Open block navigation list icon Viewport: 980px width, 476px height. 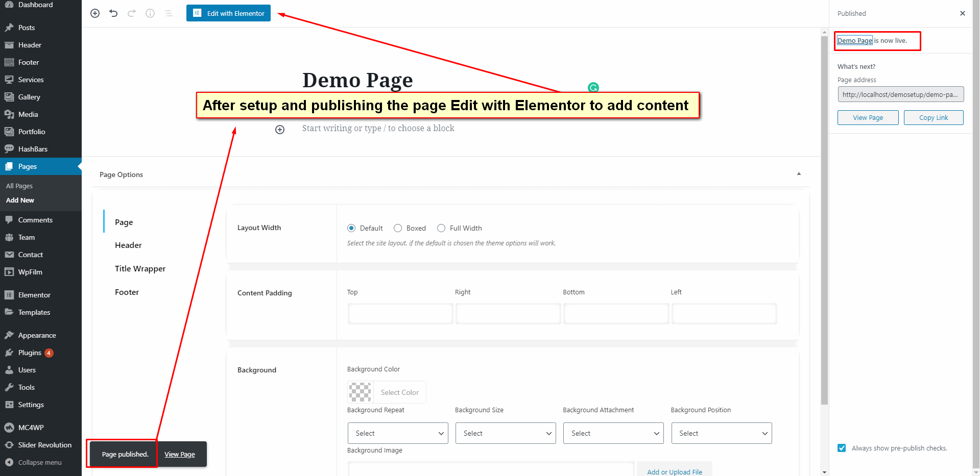pyautogui.click(x=169, y=13)
